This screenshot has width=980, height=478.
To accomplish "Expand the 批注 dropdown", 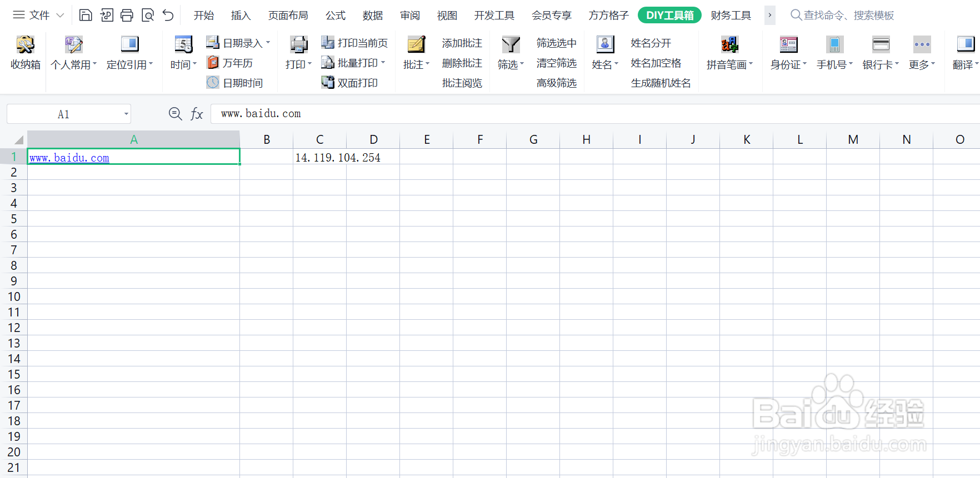I will tap(427, 64).
